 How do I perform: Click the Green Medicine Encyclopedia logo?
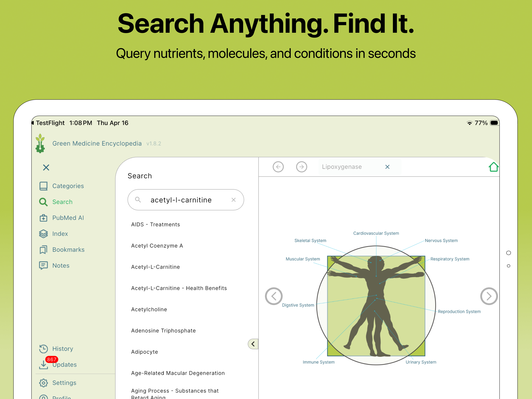[40, 143]
